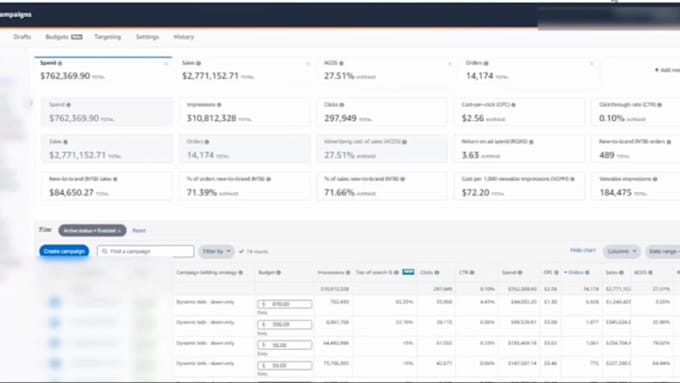680x383 pixels.
Task: Switch to the Settings tab
Action: point(147,37)
